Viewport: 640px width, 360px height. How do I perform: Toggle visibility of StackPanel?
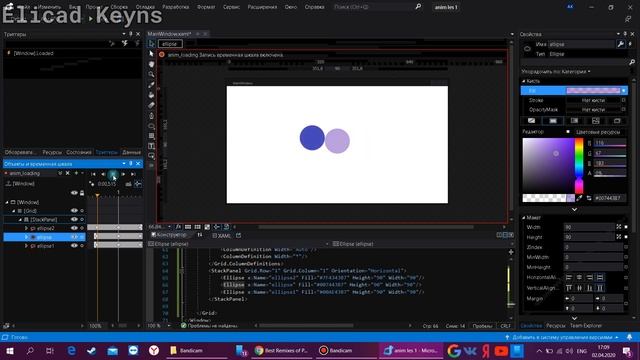coord(74,219)
